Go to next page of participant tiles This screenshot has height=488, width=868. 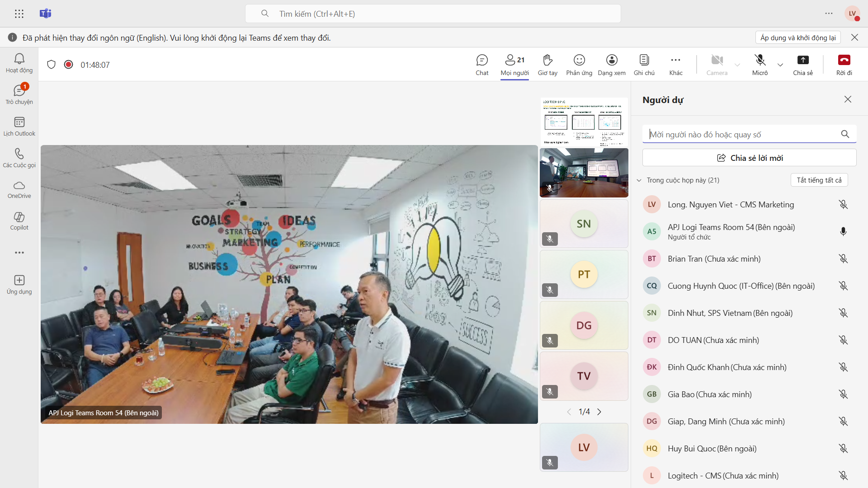point(599,412)
